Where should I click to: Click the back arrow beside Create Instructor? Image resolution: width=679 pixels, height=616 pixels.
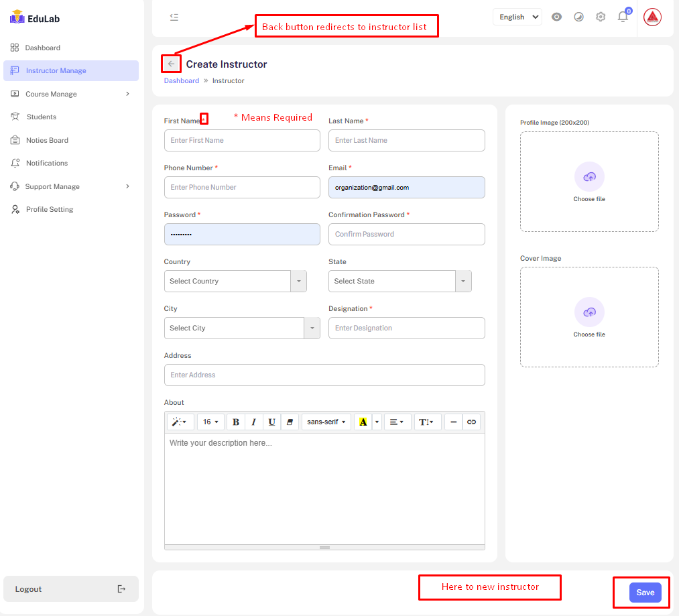pyautogui.click(x=171, y=64)
